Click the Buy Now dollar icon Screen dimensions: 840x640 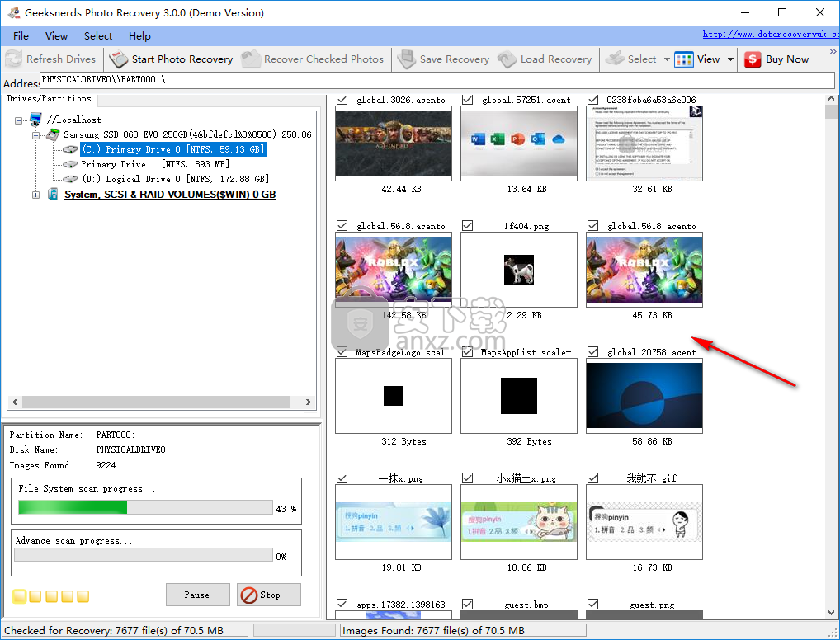point(753,59)
